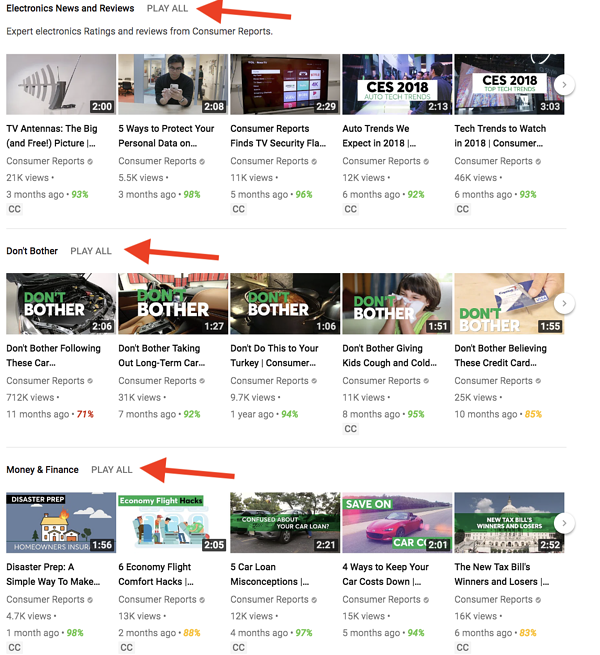
Task: Open CES 2018 Auto Tech Trends thumbnail
Action: coord(397,84)
